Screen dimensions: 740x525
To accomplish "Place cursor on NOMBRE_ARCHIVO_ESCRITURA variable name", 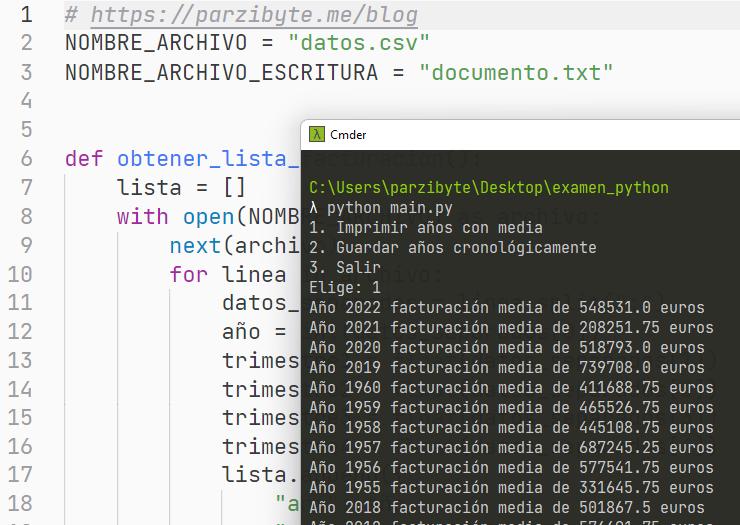I will [221, 72].
